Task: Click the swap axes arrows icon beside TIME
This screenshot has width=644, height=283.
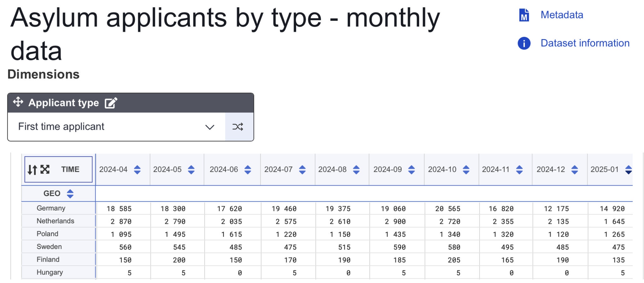Action: coord(32,170)
